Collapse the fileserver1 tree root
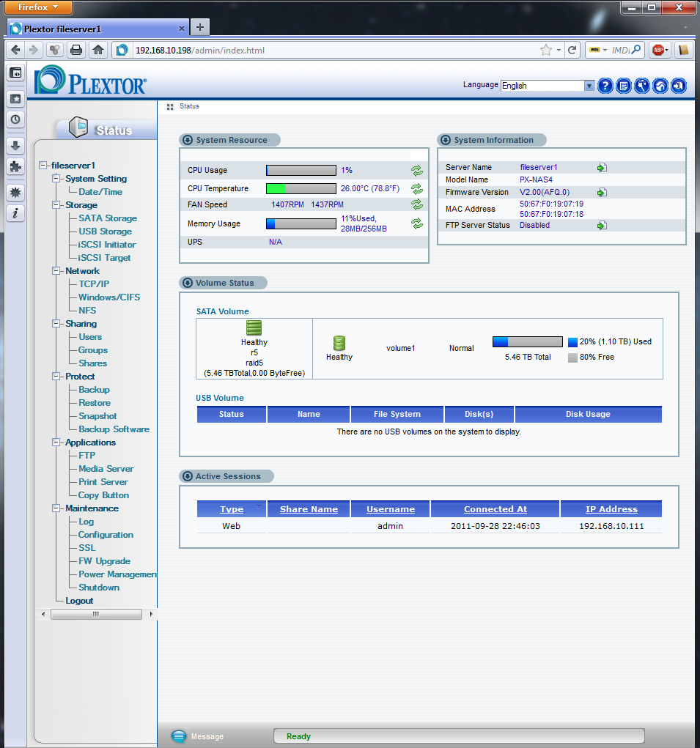Screen dimensions: 700x748 coord(43,165)
